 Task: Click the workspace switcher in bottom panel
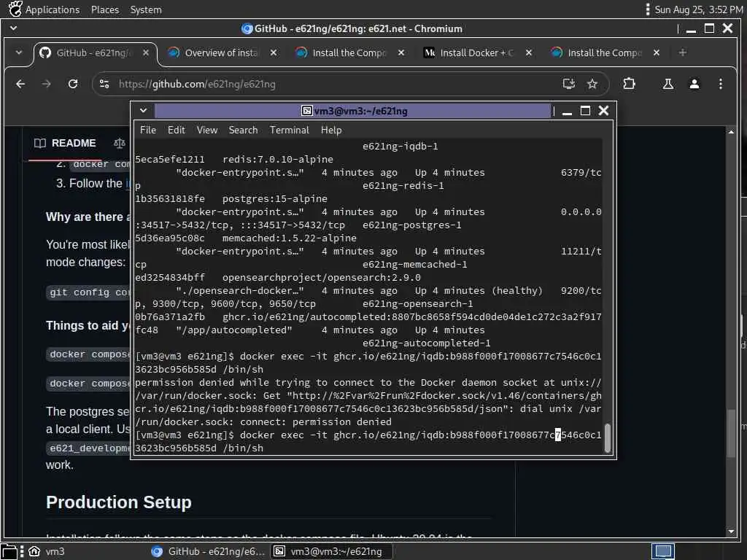click(662, 551)
